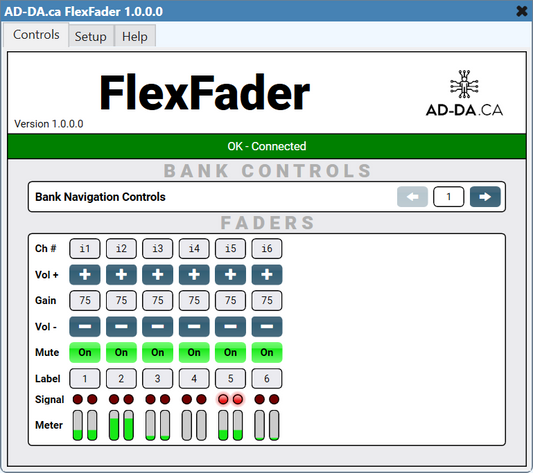
Task: Click channel number box i1
Action: coord(85,249)
